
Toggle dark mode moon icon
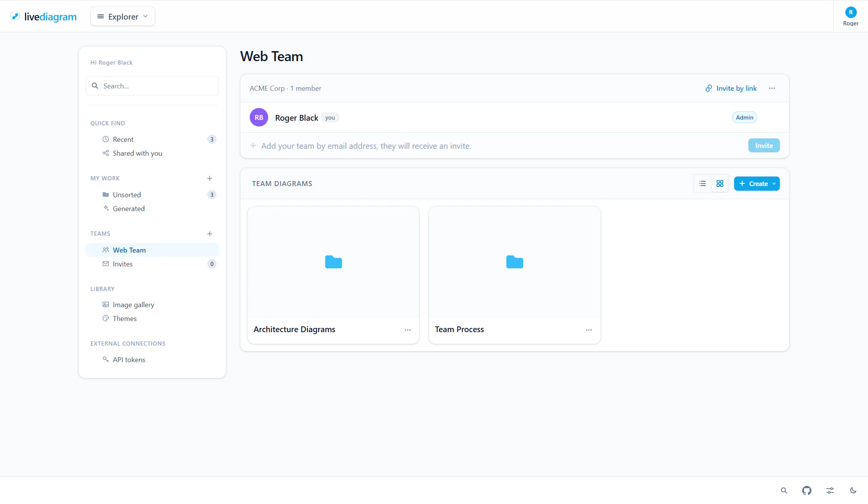tap(853, 491)
